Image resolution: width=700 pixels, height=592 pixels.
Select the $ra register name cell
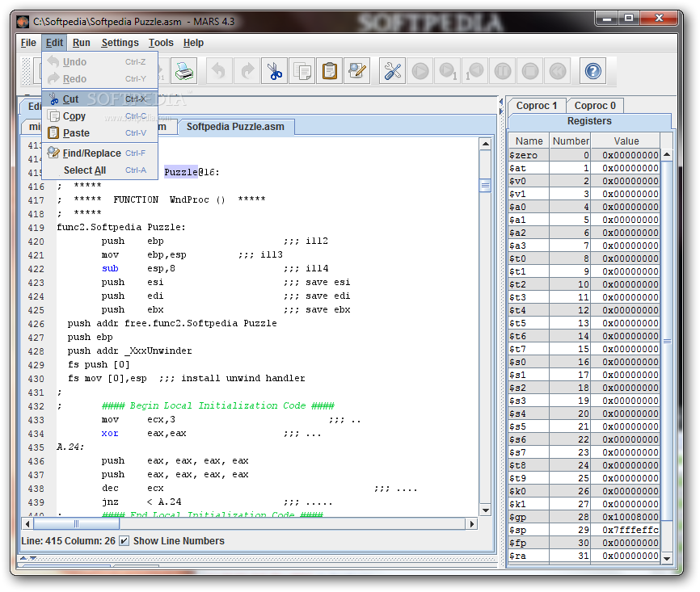(x=529, y=556)
